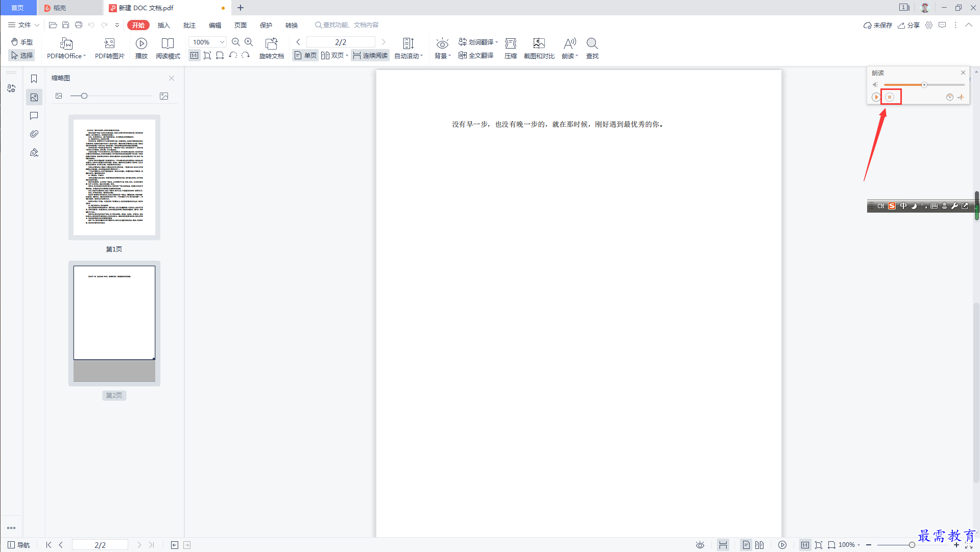Click the 导航 navigation button
The height and width of the screenshot is (552, 980).
pos(19,545)
